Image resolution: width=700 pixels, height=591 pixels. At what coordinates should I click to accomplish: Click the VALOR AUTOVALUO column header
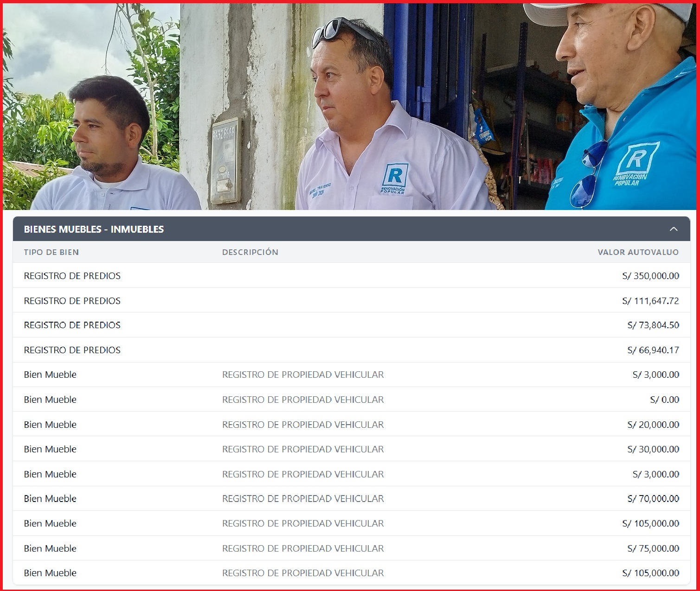(x=638, y=252)
